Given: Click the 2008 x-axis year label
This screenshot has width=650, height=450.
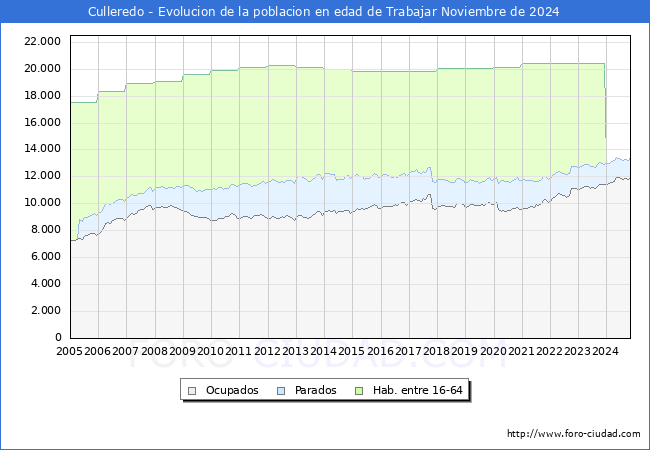Looking at the screenshot, I should (154, 351).
